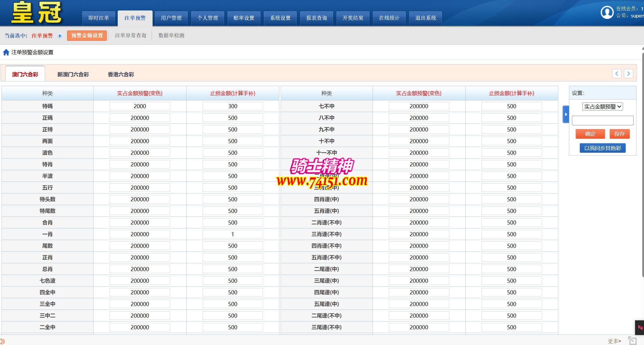Click the home icon beside 注单预警金额设置

click(6, 52)
